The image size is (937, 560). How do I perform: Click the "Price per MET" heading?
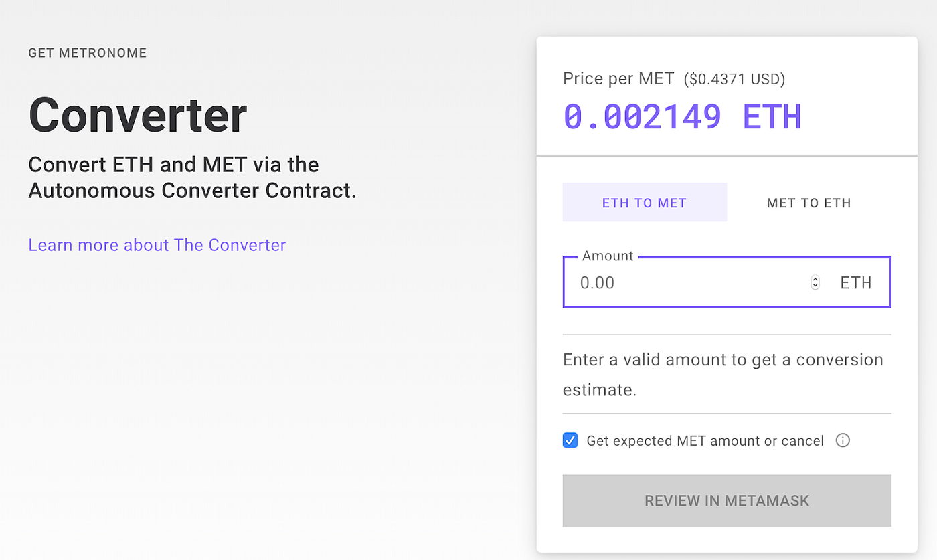pyautogui.click(x=618, y=78)
